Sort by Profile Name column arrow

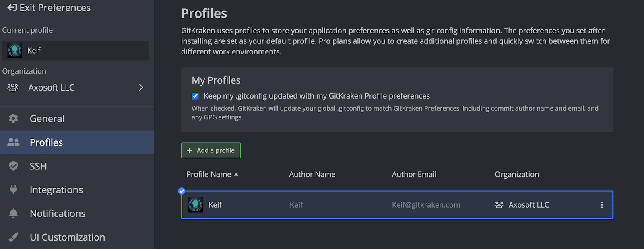[x=236, y=175]
